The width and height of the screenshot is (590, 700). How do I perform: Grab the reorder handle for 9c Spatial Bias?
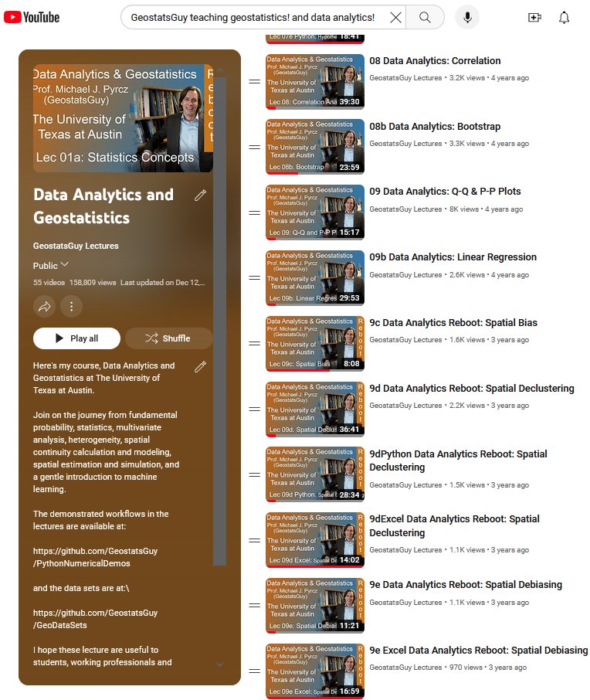pos(254,343)
